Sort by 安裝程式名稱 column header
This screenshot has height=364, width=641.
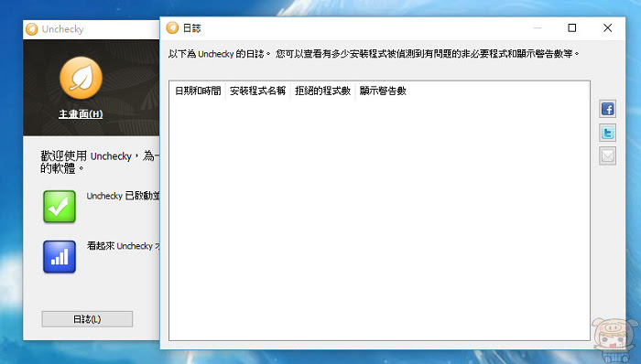coord(257,91)
